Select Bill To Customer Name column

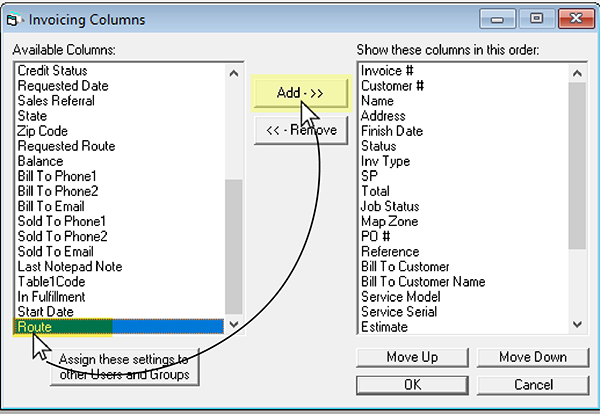[x=463, y=282]
